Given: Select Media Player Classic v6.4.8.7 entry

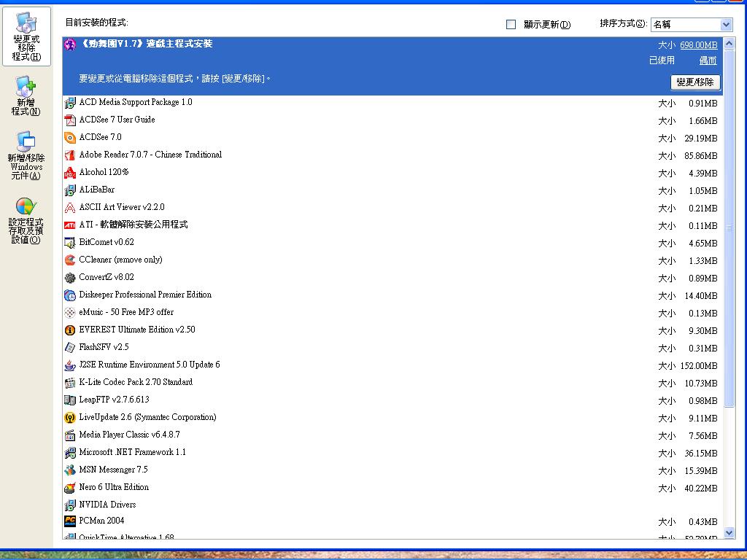Looking at the screenshot, I should tap(129, 435).
